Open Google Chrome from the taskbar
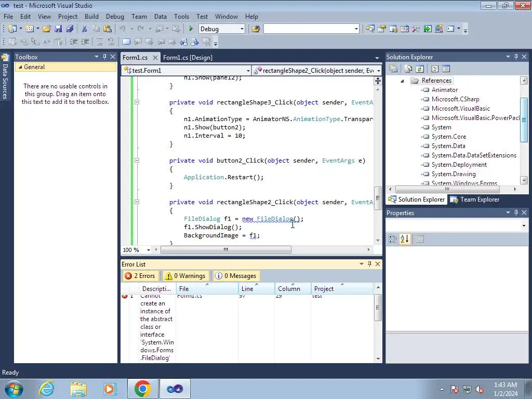This screenshot has width=532, height=399. [x=142, y=389]
